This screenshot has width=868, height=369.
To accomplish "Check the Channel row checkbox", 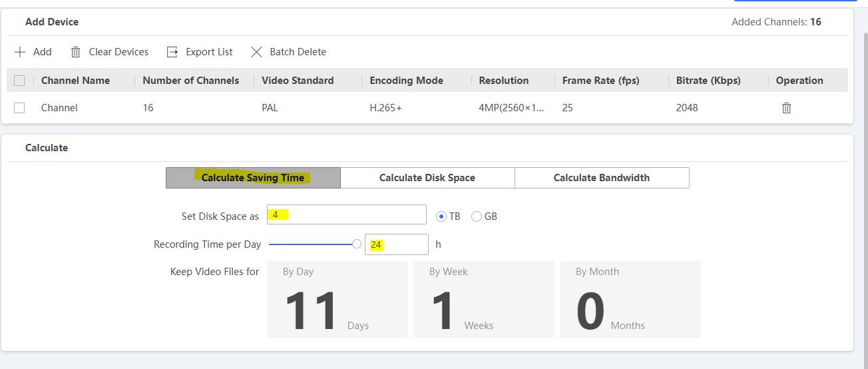I will 19,108.
